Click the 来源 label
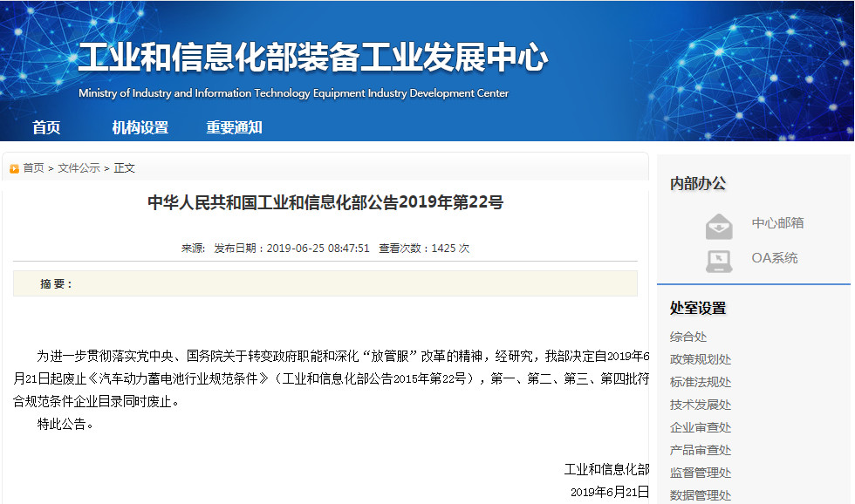 pos(193,249)
